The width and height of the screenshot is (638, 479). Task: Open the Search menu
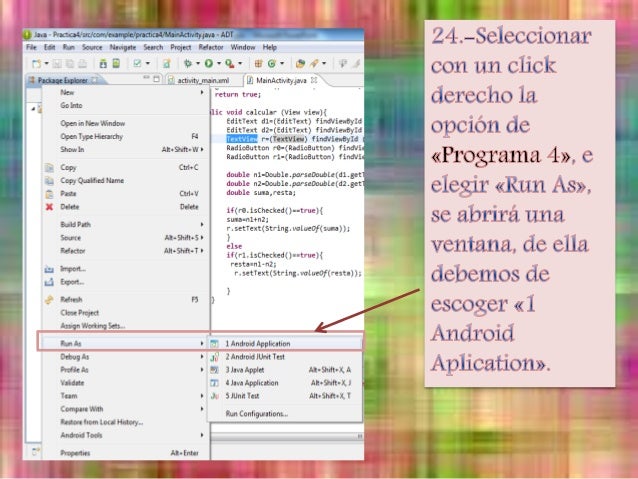tap(153, 47)
